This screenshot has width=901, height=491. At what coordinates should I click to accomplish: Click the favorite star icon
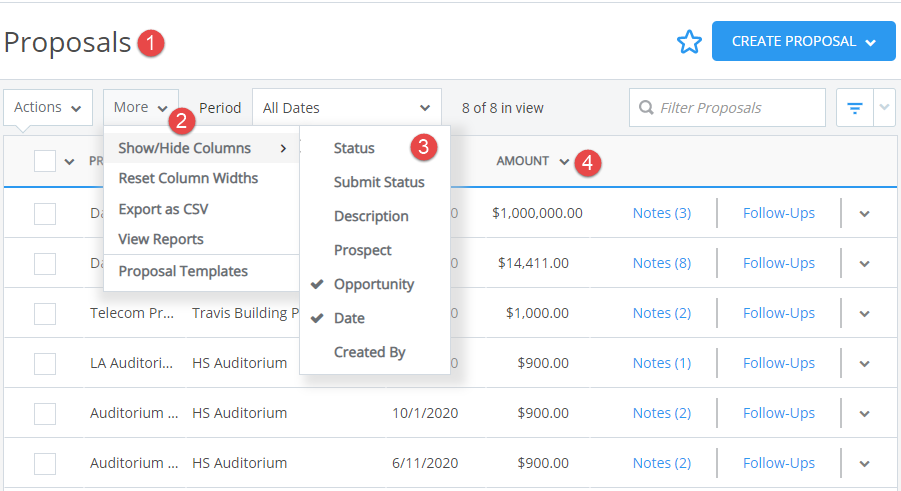tap(689, 42)
